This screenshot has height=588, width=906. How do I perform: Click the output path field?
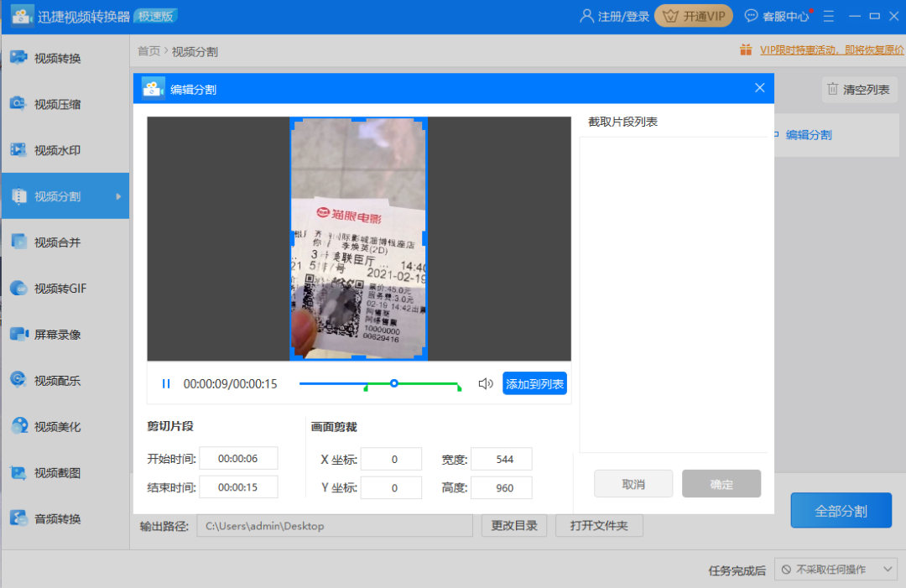[335, 526]
